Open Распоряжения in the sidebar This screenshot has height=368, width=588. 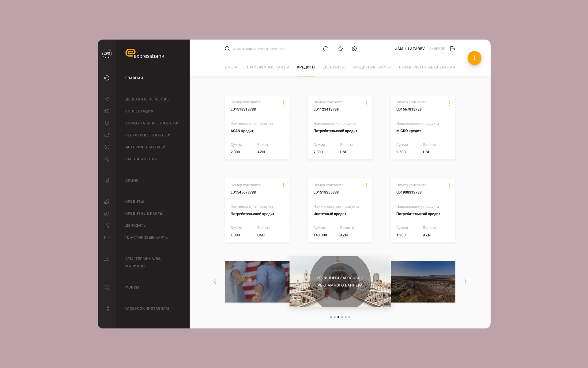point(141,159)
